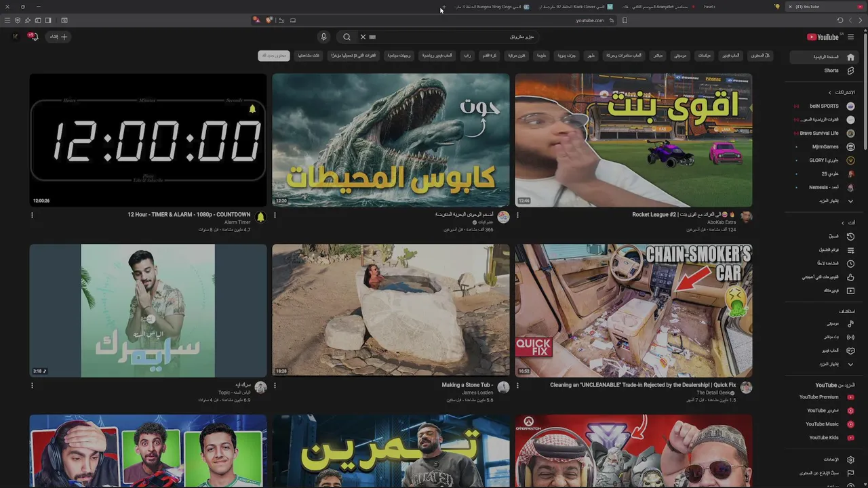Open the sea monster whale video thumbnail

[x=391, y=140]
